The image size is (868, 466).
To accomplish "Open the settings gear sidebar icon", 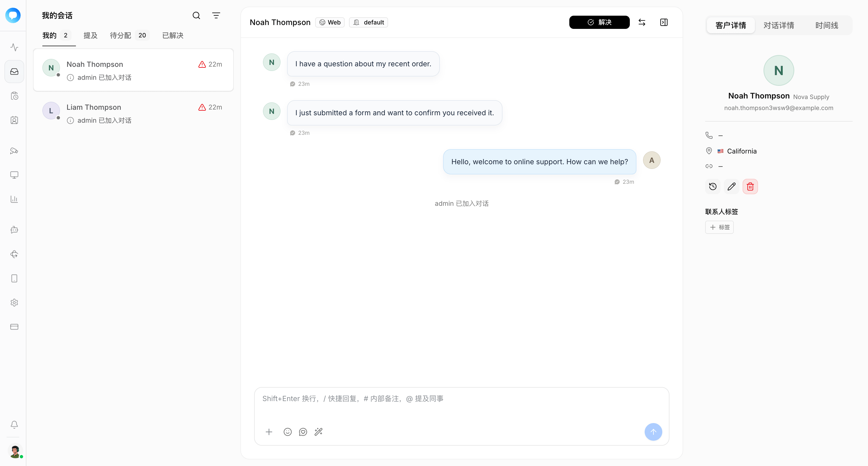I will coord(14,303).
